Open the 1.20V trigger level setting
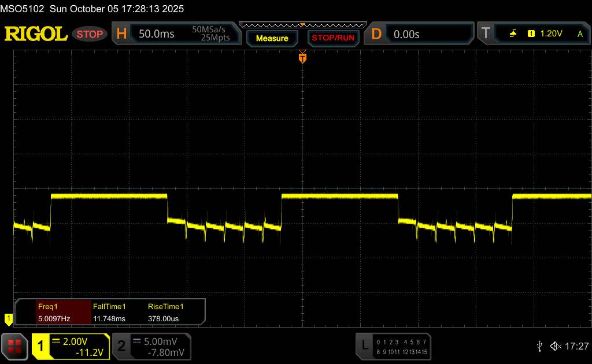 point(551,34)
